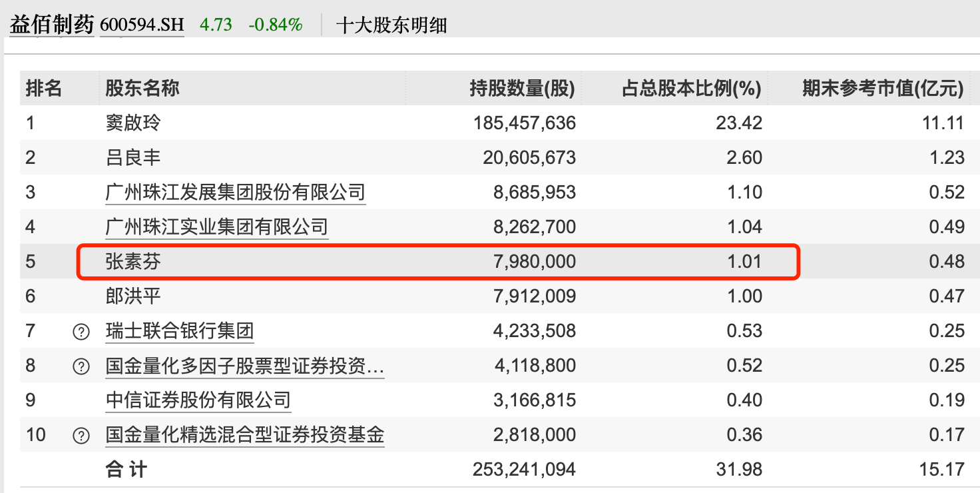Click market value 0.19
980x493 pixels.
947,400
